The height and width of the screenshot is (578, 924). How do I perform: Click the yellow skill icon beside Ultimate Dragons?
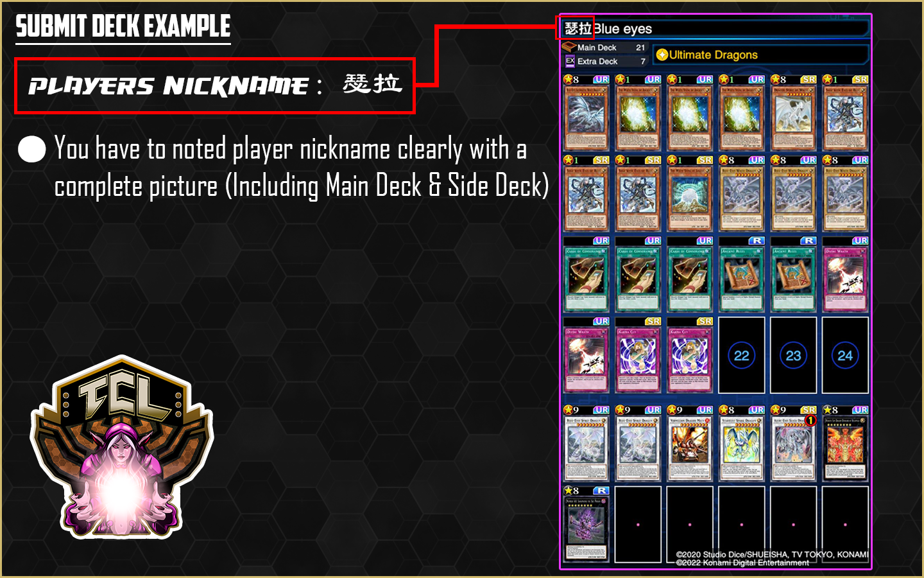pos(662,55)
